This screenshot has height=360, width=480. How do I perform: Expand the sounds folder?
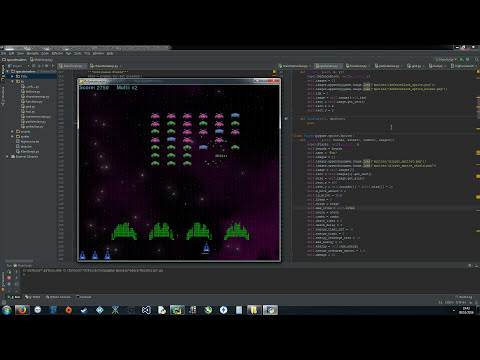click(13, 132)
